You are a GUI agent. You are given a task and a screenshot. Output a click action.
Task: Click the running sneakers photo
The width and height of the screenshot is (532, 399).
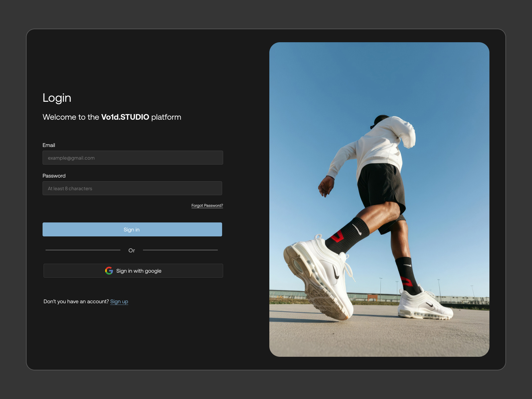tap(379, 199)
